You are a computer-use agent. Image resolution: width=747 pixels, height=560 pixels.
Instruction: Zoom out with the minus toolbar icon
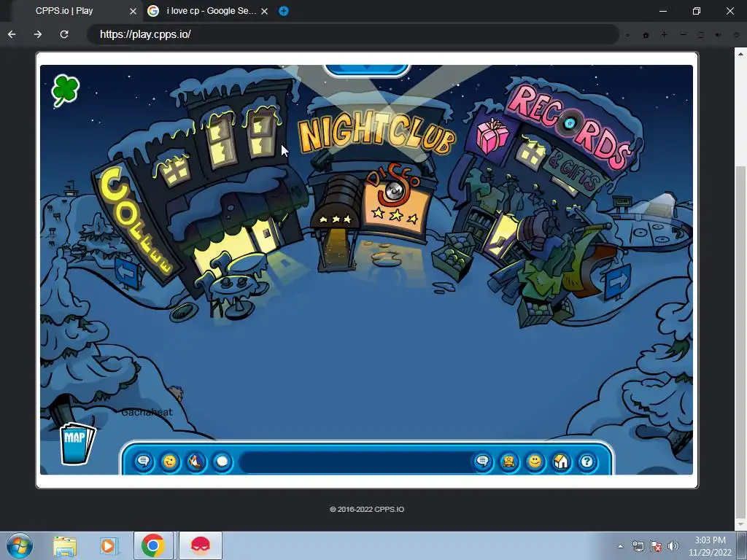683,35
